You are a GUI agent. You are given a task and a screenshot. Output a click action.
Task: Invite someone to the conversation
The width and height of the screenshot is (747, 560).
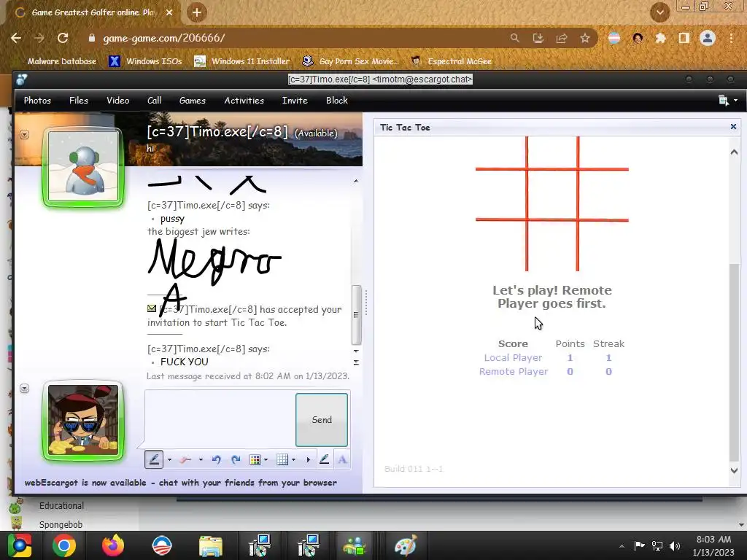pyautogui.click(x=295, y=101)
